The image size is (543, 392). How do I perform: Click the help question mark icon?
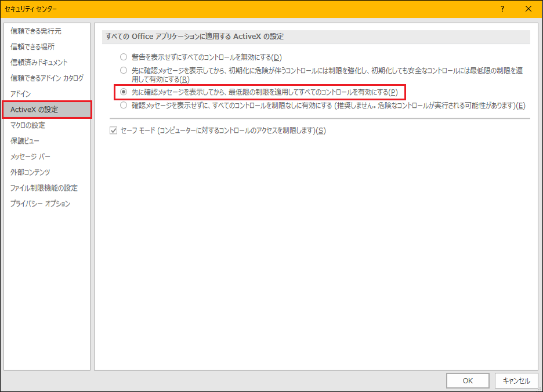click(502, 9)
